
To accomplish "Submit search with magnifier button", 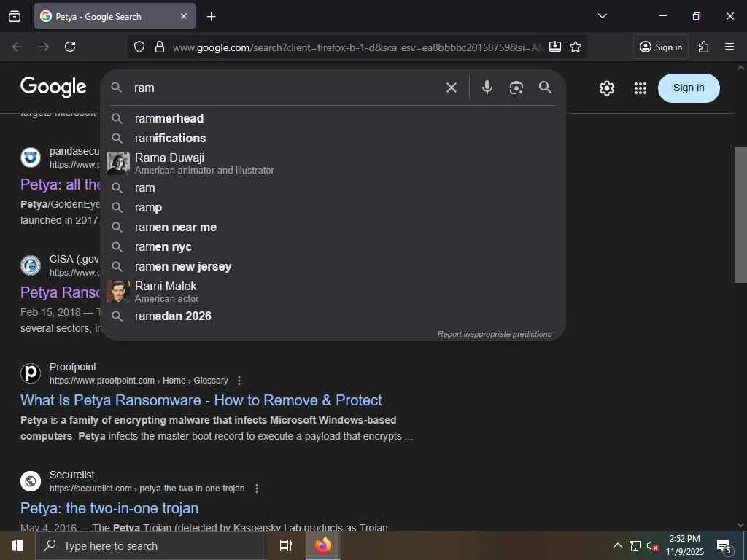I will click(545, 87).
